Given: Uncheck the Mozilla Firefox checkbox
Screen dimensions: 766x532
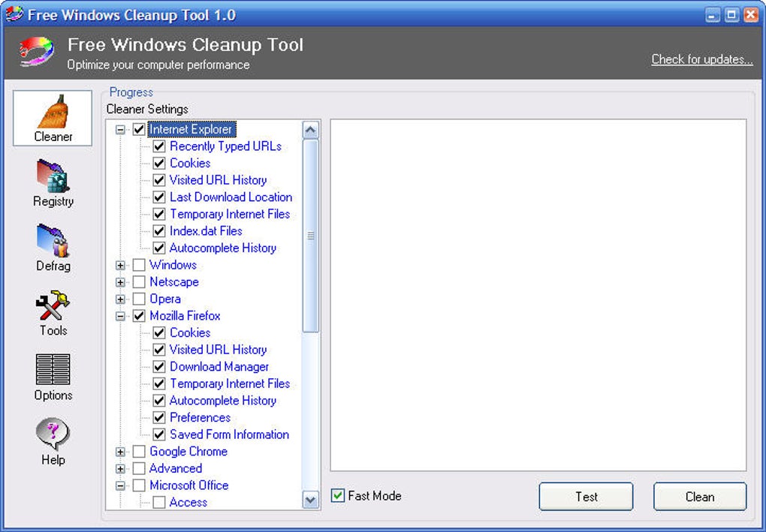Looking at the screenshot, I should tap(139, 316).
